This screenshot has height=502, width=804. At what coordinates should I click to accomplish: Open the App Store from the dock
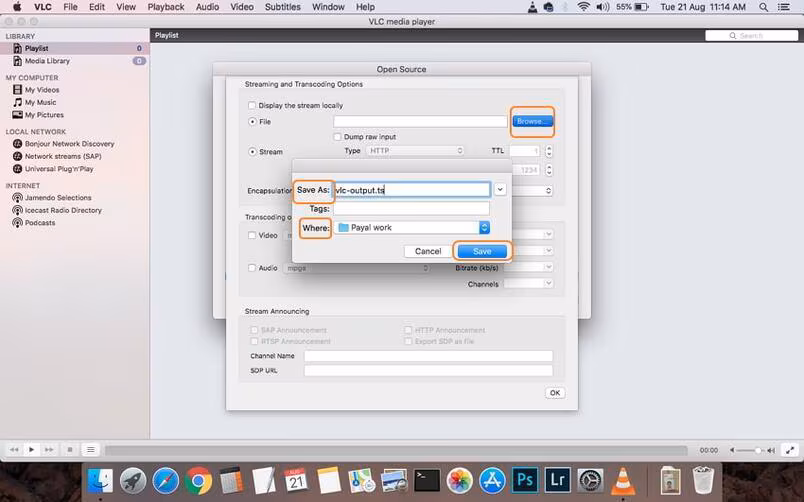(492, 481)
